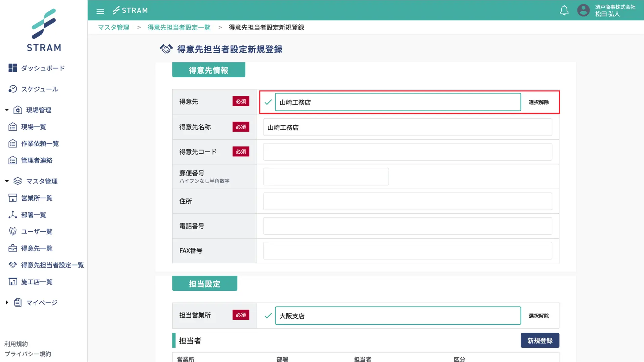Expand the マイページ section
Viewport: 644px width, 362px height.
(x=7, y=303)
